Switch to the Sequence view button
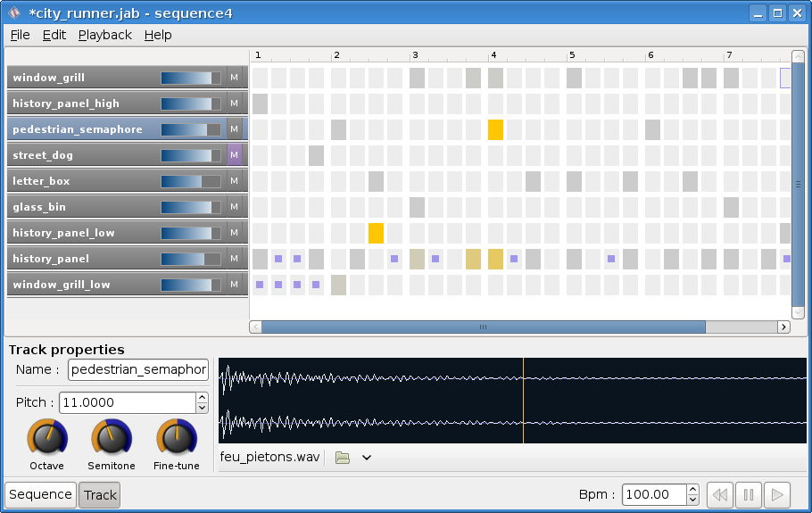The width and height of the screenshot is (812, 513). (40, 495)
